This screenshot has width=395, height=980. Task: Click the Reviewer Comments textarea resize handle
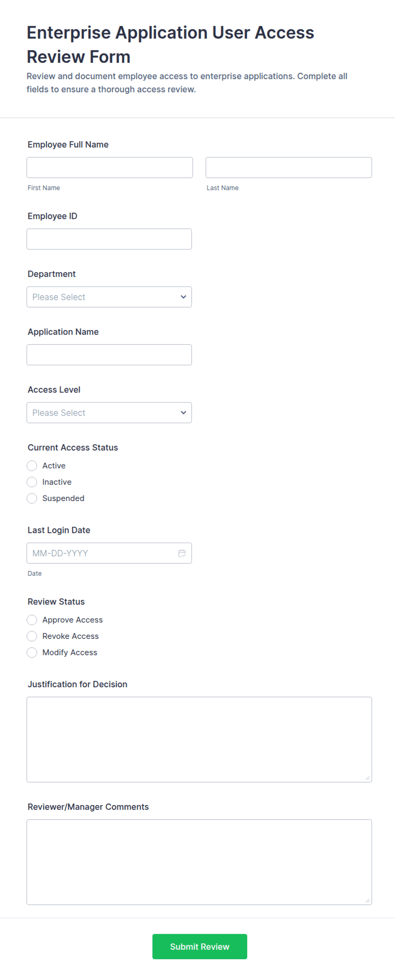367,900
